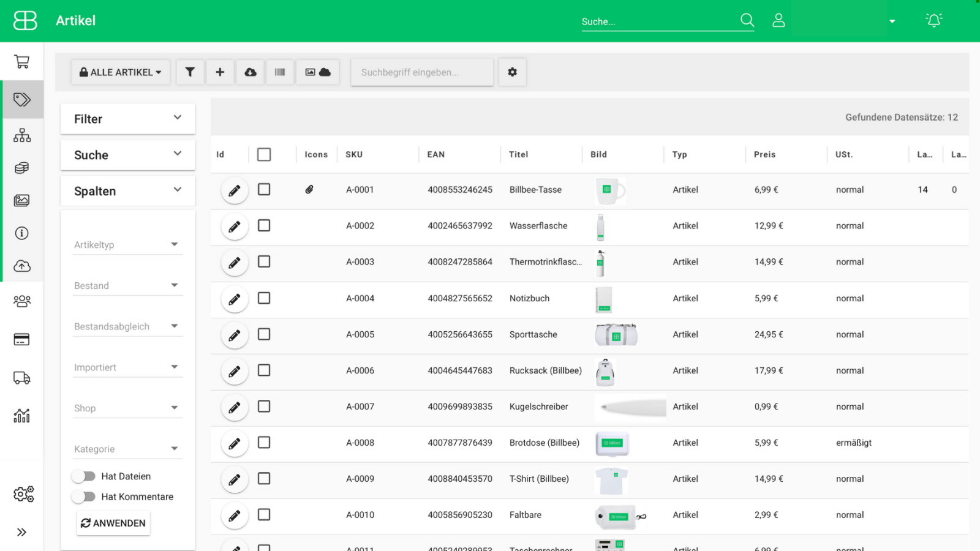Click the barcode toolbar button

[280, 72]
